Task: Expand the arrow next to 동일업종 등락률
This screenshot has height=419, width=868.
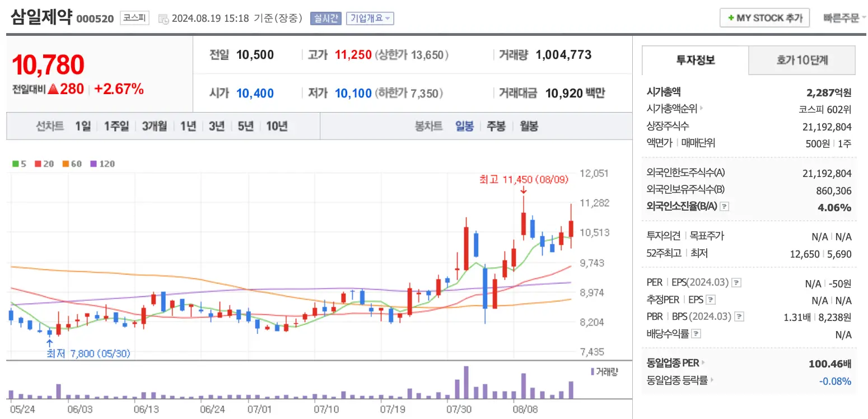Action: click(712, 380)
